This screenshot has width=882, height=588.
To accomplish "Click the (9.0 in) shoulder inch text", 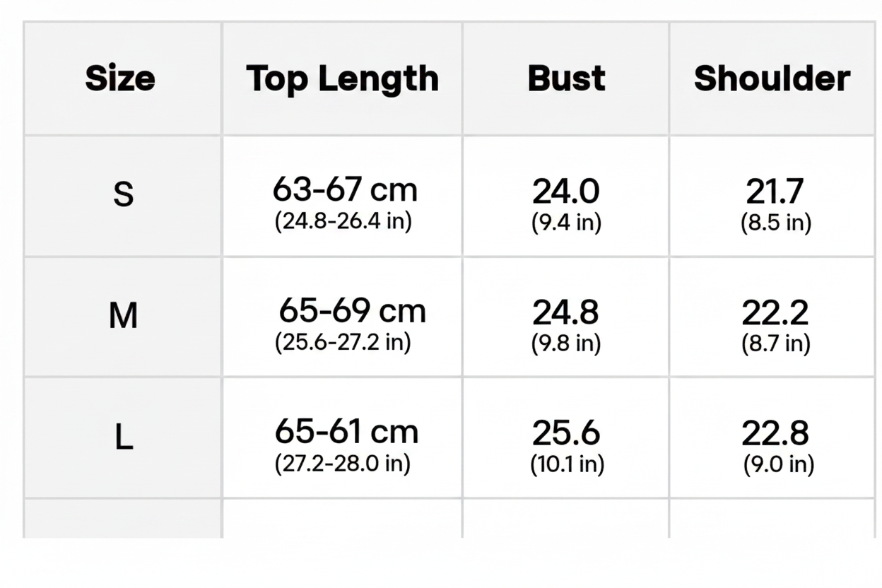I will 779,464.
